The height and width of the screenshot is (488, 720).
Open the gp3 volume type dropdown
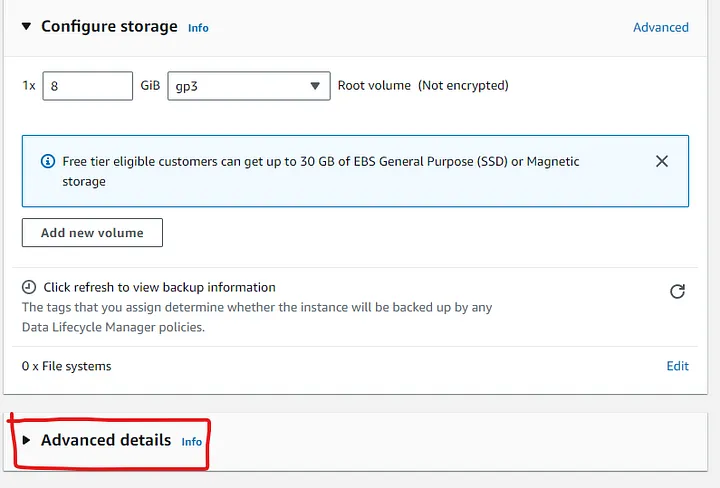(x=248, y=86)
